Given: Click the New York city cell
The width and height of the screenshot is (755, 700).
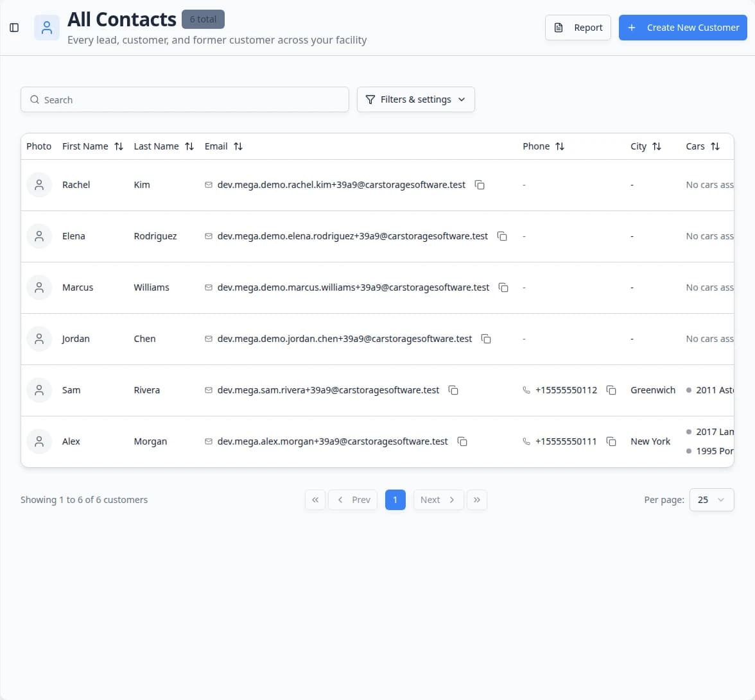Looking at the screenshot, I should (650, 441).
